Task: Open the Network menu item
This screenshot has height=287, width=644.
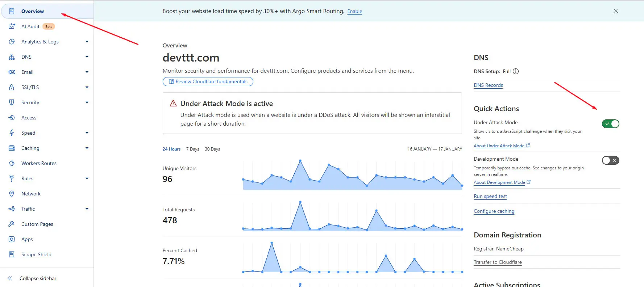Action: point(47,194)
